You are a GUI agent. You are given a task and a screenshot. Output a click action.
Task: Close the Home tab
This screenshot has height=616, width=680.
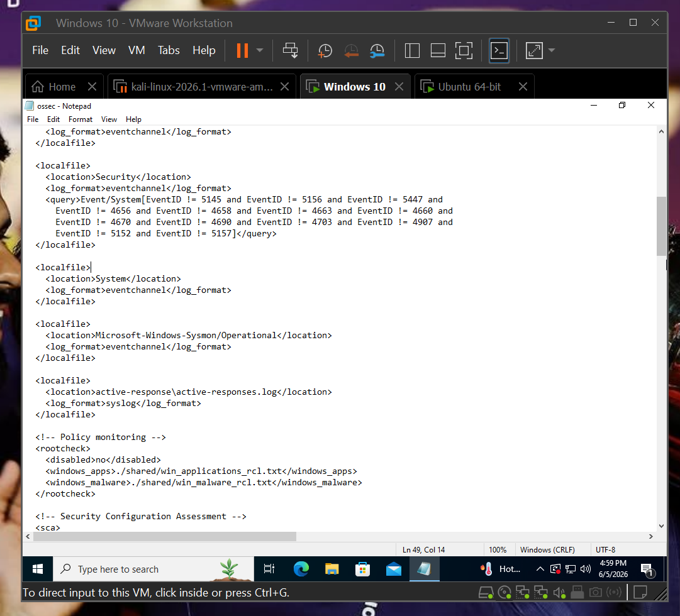(92, 87)
